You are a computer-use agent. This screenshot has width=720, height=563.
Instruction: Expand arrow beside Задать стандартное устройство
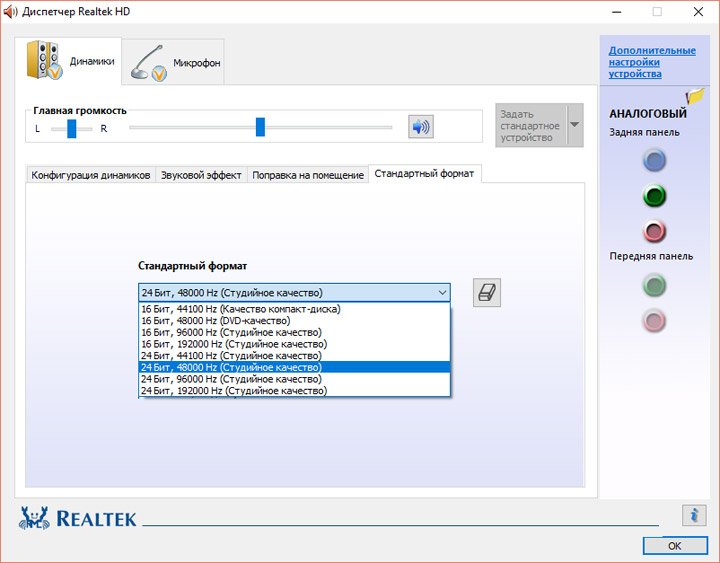(575, 125)
